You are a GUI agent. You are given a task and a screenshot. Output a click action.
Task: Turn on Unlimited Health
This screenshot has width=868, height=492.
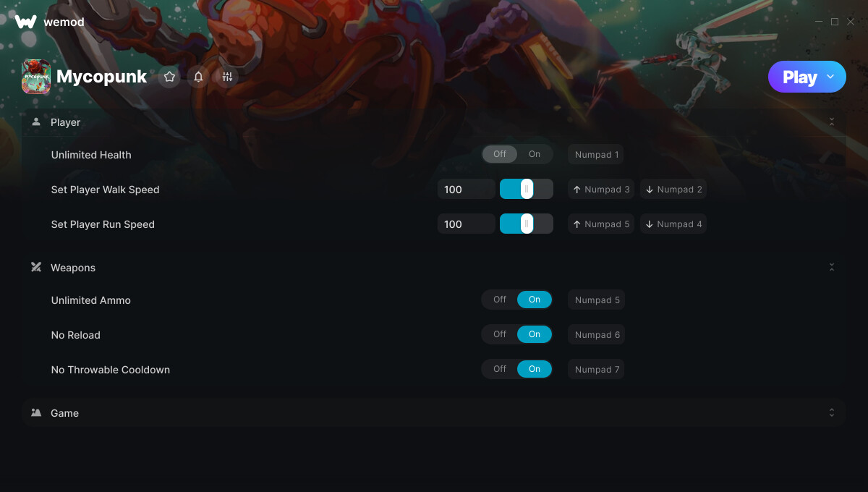point(535,154)
